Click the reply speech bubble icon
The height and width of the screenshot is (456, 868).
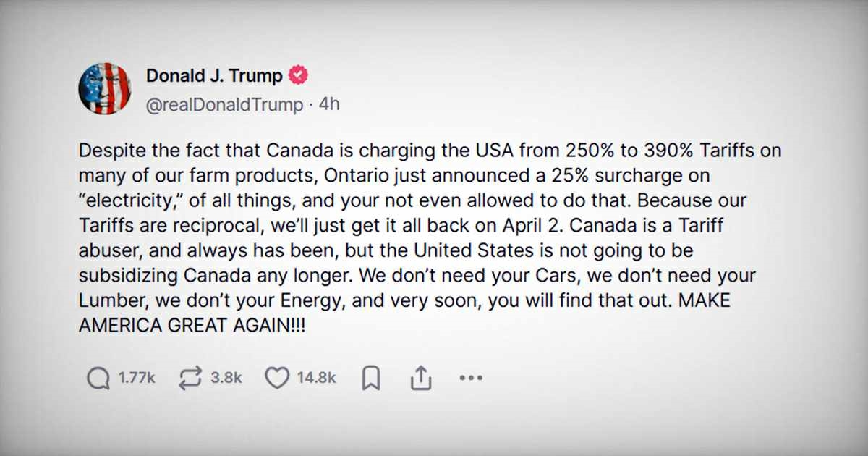coord(98,378)
